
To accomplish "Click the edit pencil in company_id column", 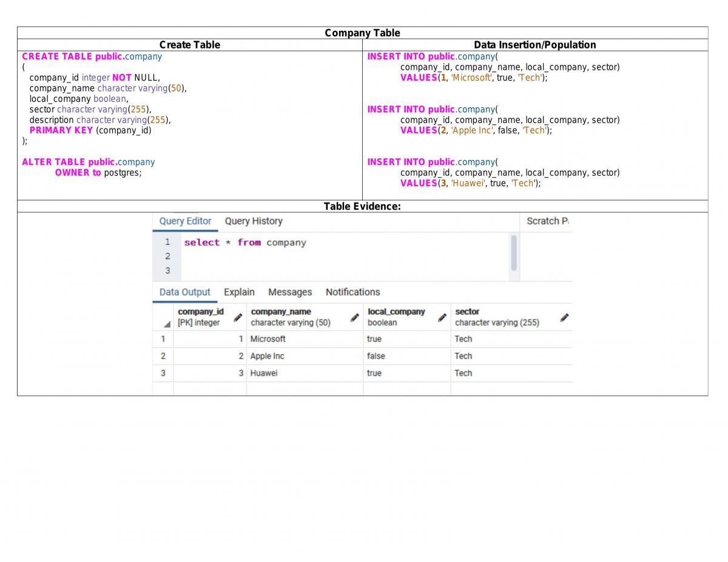I will [238, 318].
